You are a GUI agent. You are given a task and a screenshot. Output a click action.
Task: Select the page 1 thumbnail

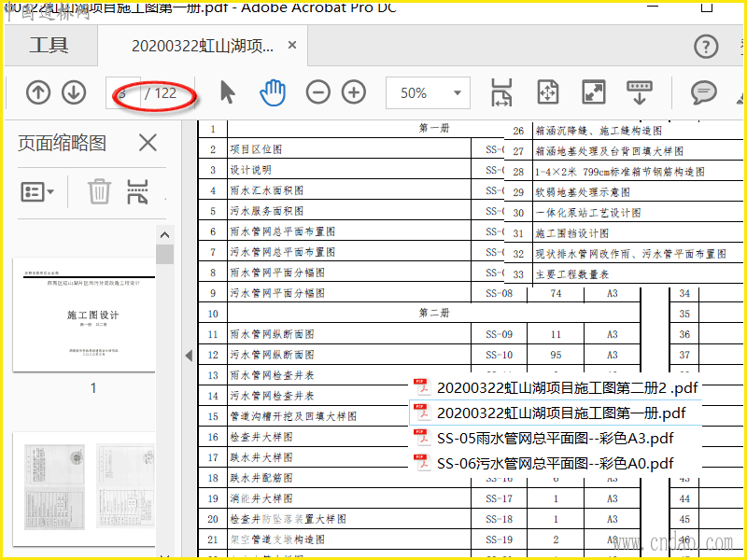click(84, 315)
